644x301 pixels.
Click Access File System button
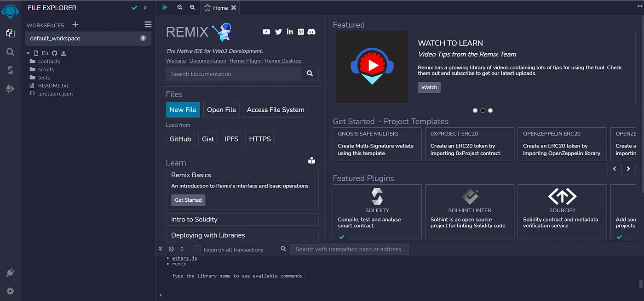pos(276,110)
